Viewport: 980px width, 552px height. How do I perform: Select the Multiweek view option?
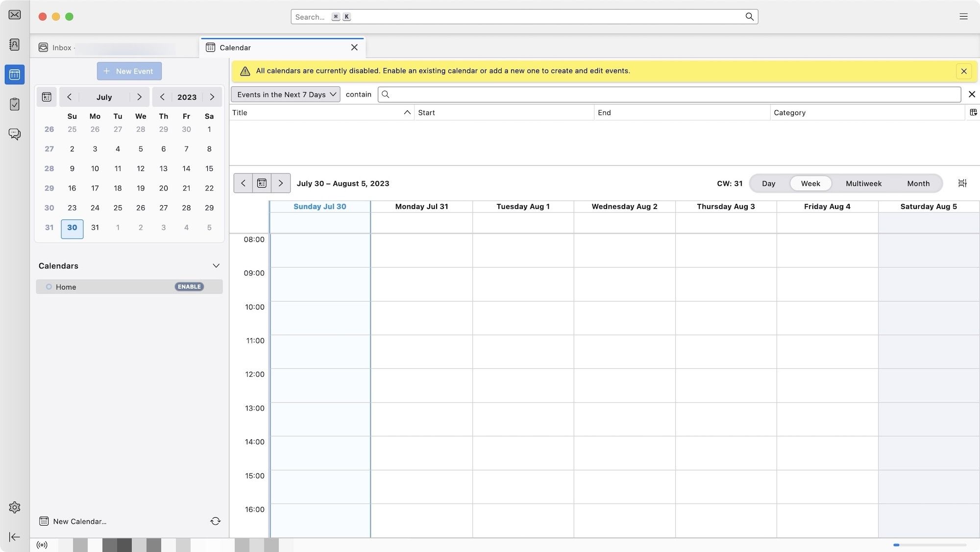(x=863, y=183)
